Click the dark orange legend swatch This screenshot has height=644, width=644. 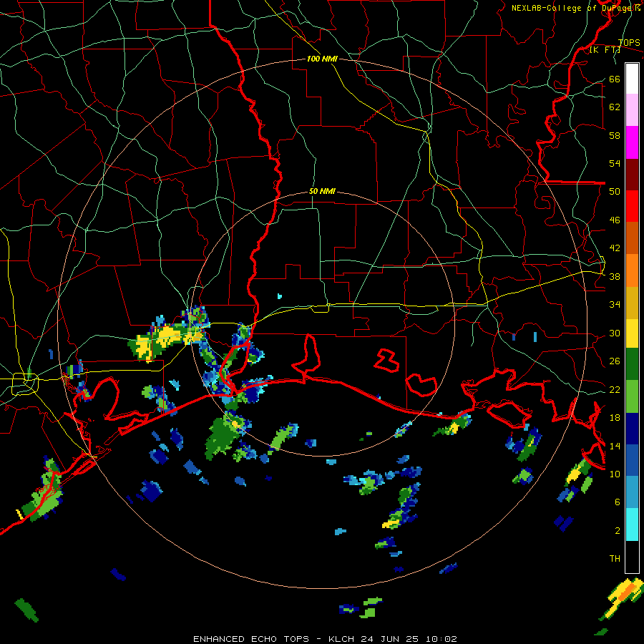[x=632, y=238]
